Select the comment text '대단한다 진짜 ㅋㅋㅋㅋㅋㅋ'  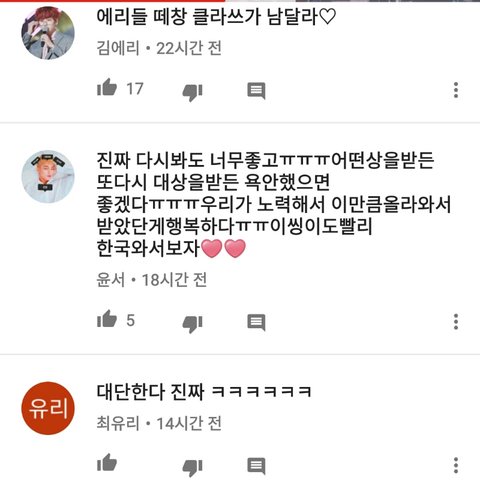click(x=204, y=392)
